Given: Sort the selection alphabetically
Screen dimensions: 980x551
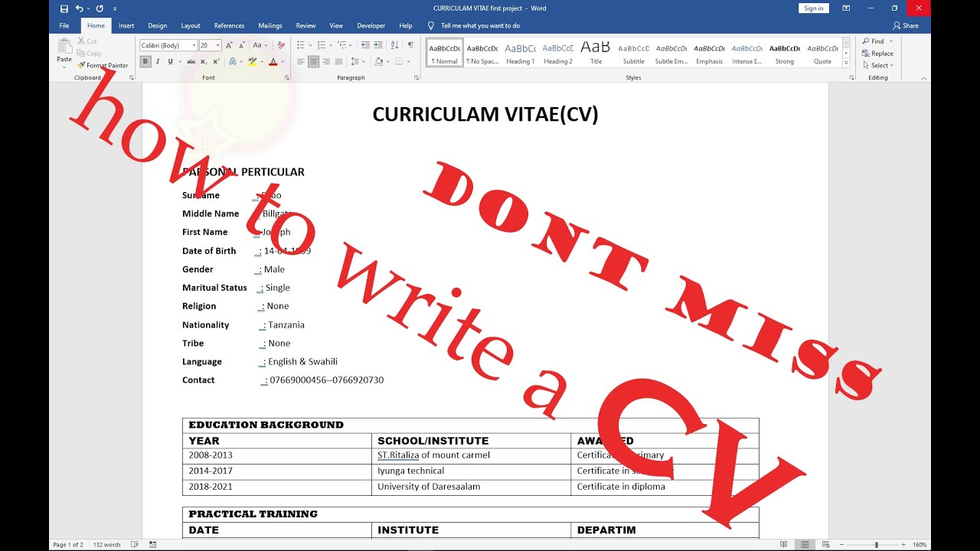Looking at the screenshot, I should point(394,45).
